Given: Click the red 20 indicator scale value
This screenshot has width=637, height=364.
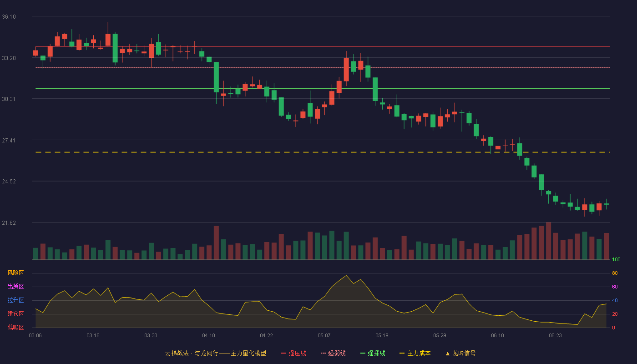Looking at the screenshot, I should [x=615, y=314].
